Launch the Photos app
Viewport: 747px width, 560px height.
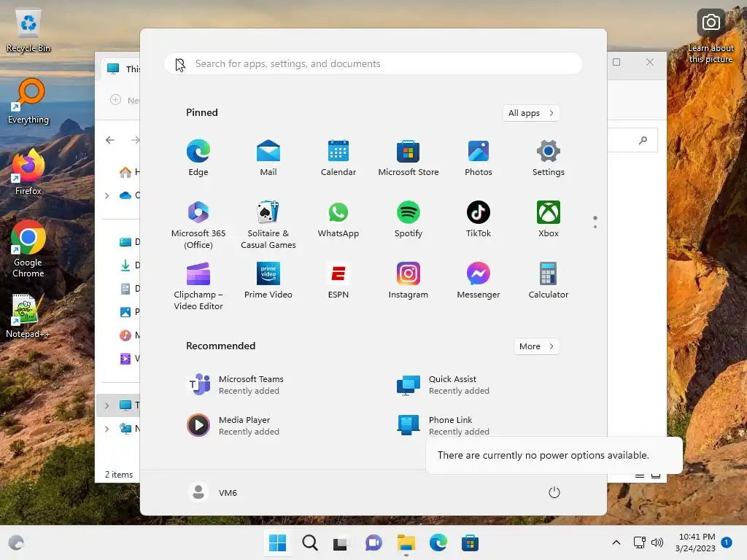coord(479,158)
